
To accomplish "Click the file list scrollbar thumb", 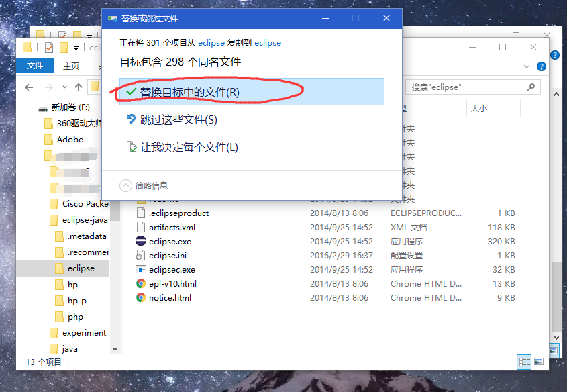I will [x=556, y=297].
